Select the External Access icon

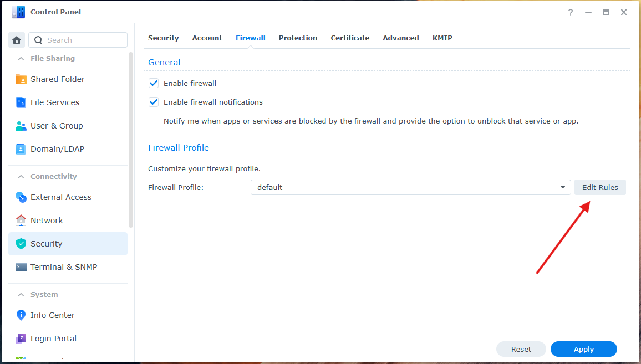(x=21, y=197)
